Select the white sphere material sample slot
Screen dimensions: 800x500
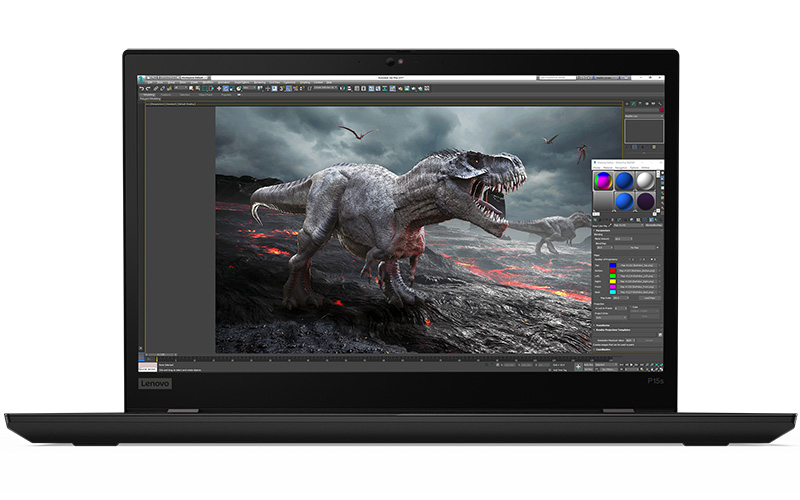[645, 181]
